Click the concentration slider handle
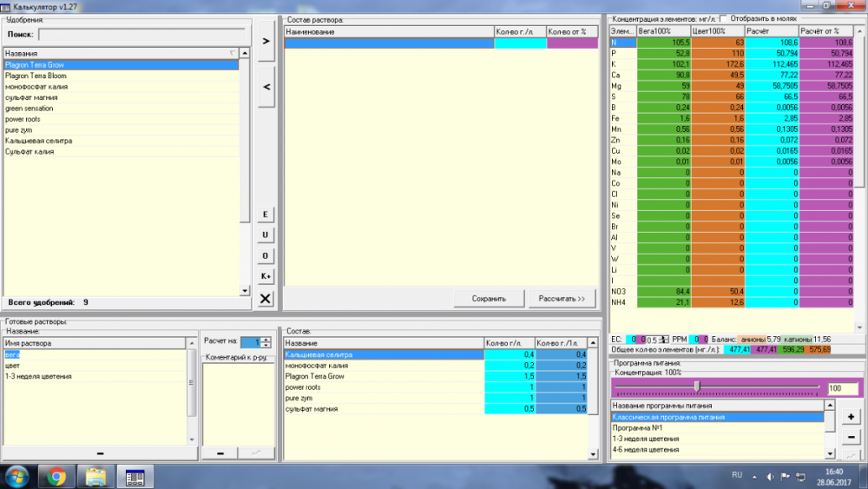This screenshot has width=868, height=489. pos(697,386)
